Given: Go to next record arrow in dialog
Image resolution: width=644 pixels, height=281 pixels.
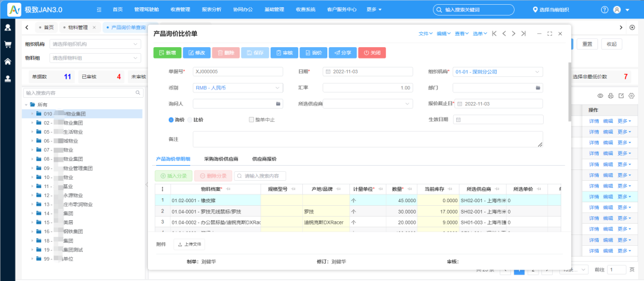Looking at the screenshot, I should (513, 33).
